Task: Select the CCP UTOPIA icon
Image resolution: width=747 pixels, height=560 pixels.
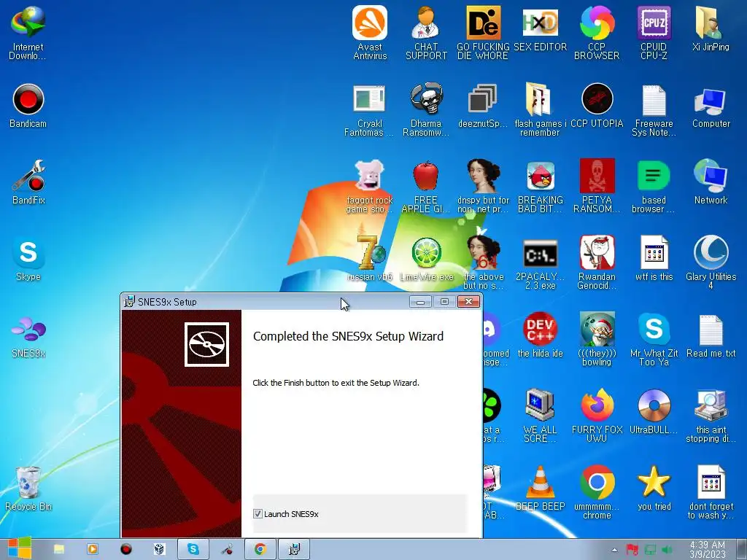Action: coord(597,106)
